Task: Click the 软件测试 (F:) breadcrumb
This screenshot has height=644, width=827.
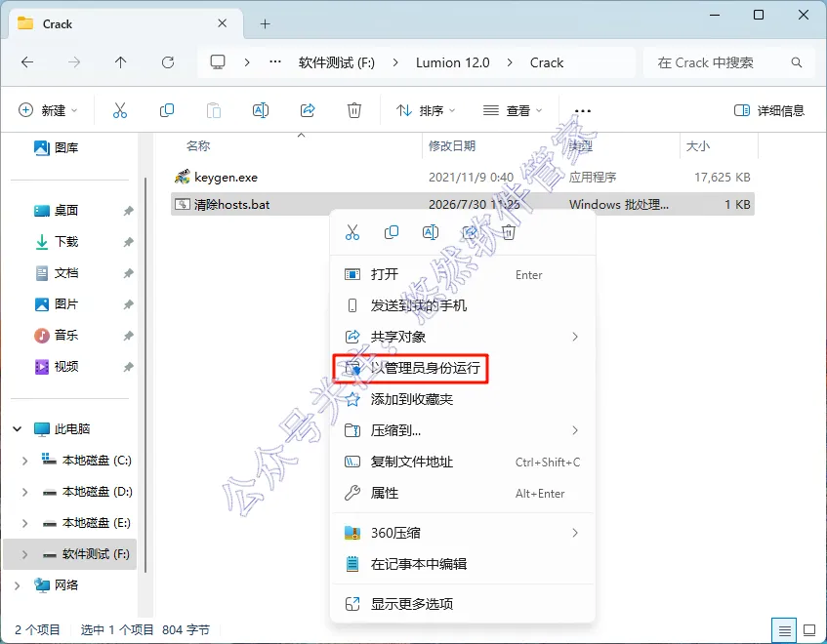Action: coord(337,62)
